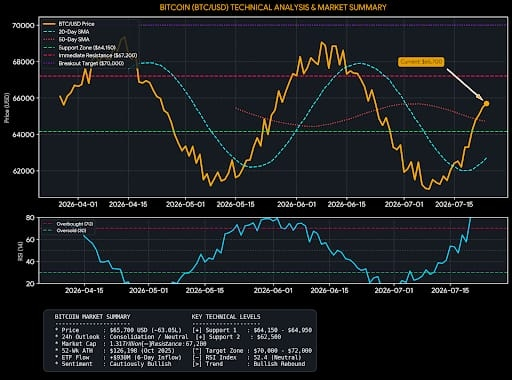Click the 64000 price axis label
The height and width of the screenshot is (380, 512).
point(23,134)
